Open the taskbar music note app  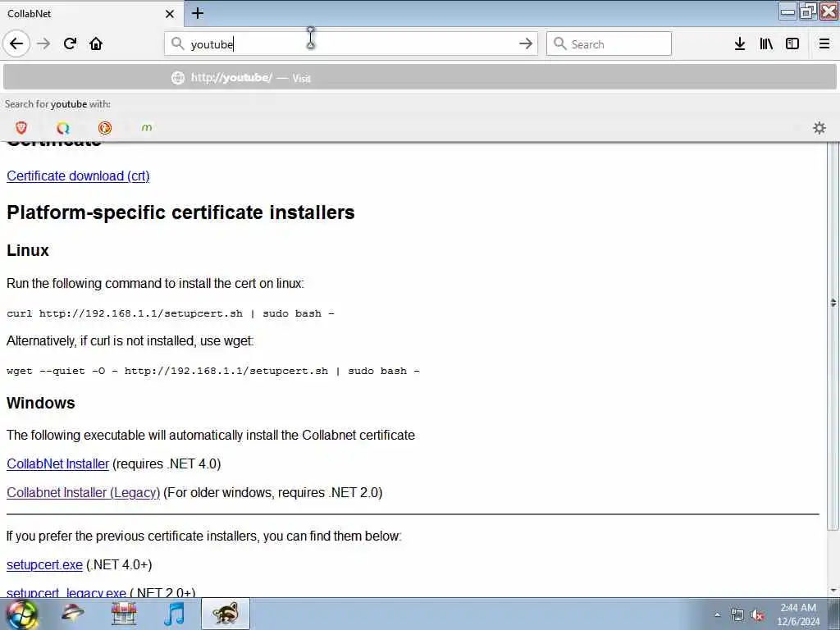click(x=174, y=614)
